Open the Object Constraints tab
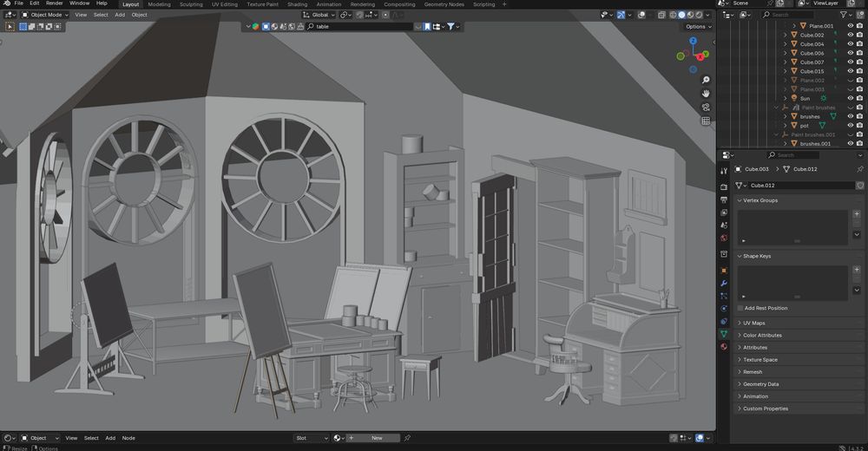Screen dimensions: 868x451 tap(724, 322)
